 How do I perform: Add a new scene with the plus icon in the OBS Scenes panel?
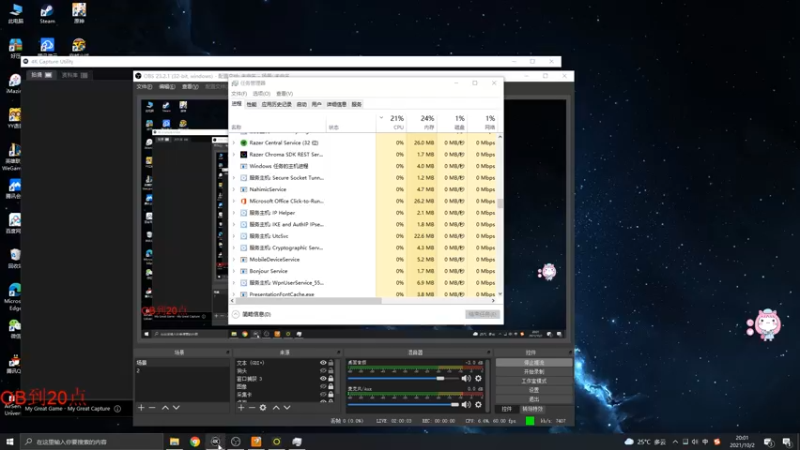(x=141, y=408)
